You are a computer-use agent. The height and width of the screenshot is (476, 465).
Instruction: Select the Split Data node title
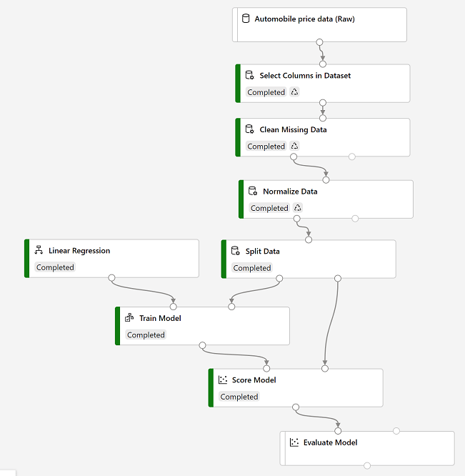pyautogui.click(x=262, y=252)
